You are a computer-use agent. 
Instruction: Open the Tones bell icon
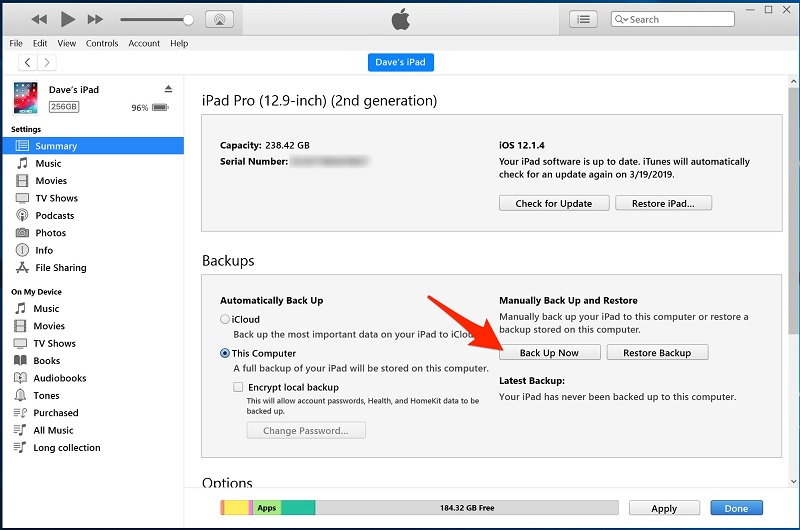point(20,395)
